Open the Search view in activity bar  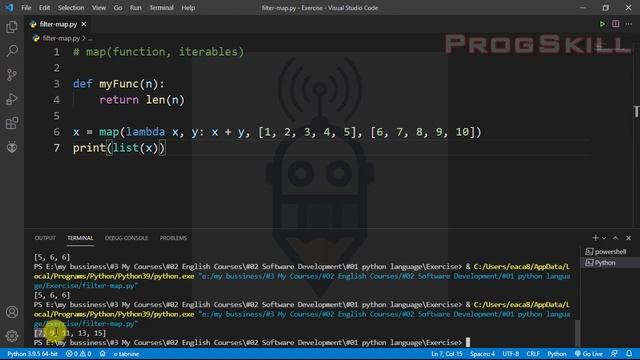[x=12, y=51]
